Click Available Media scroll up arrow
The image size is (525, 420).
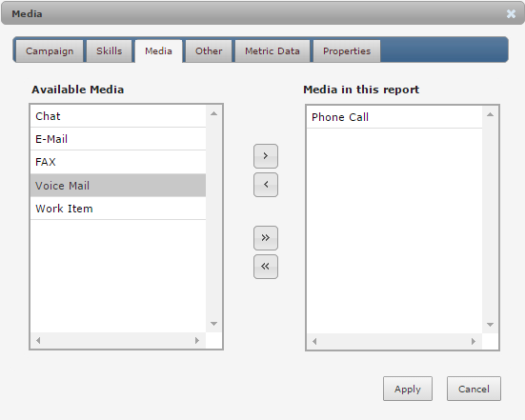(214, 113)
